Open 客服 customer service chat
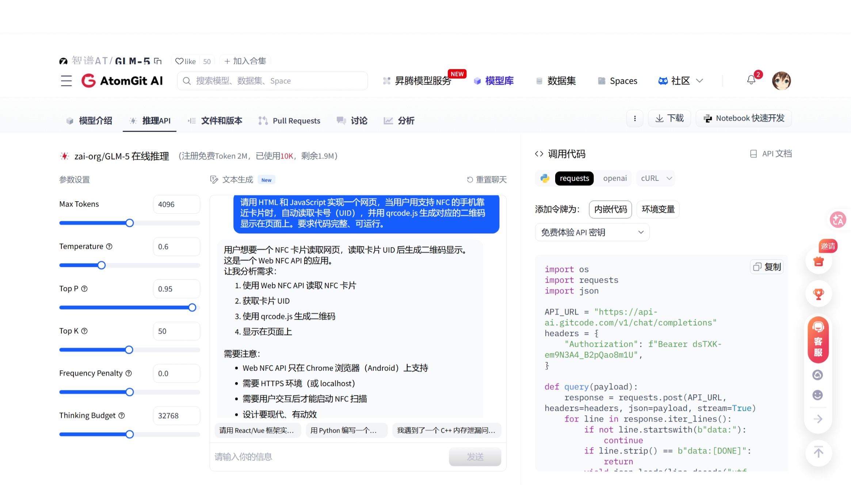The height and width of the screenshot is (504, 851). pos(818,340)
